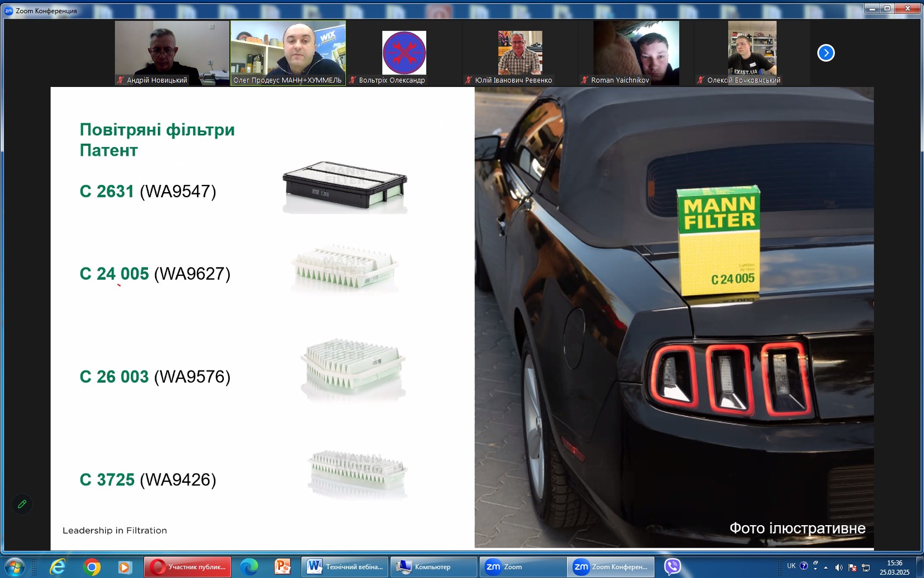Open the 'Компьютер' window from the taskbar
The image size is (924, 578).
click(x=434, y=566)
